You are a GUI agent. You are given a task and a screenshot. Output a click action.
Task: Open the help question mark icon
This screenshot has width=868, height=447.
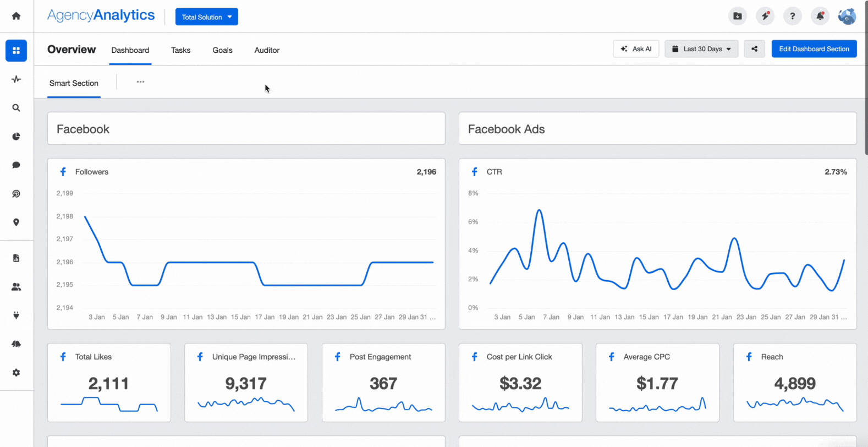792,16
